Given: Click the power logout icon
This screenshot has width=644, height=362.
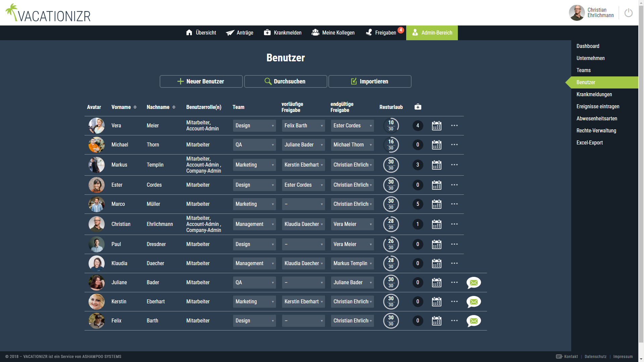Looking at the screenshot, I should coord(628,13).
